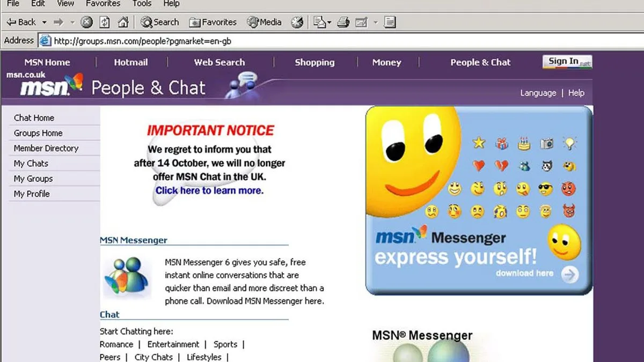Viewport: 644px width, 362px height.
Task: Click the MSN butterfly logo
Action: 52,85
